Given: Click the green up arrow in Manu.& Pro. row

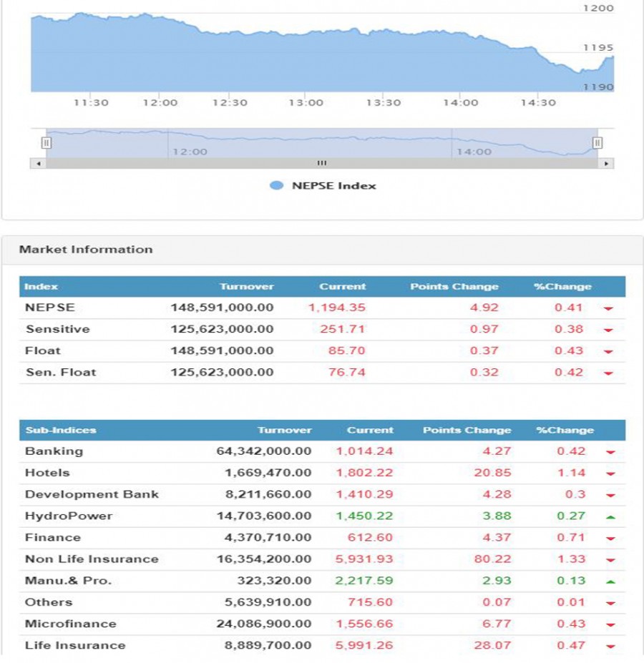Looking at the screenshot, I should coord(608,581).
